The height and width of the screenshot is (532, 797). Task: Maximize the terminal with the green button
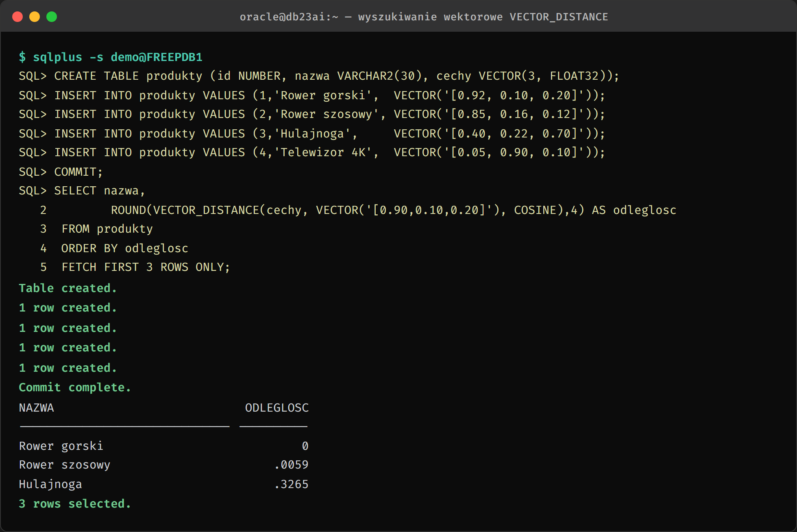(x=52, y=17)
